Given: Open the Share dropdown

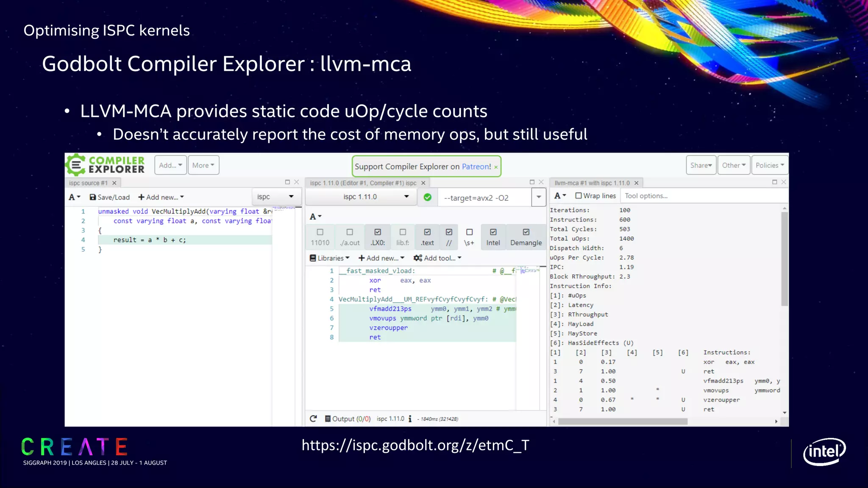Looking at the screenshot, I should pos(701,165).
